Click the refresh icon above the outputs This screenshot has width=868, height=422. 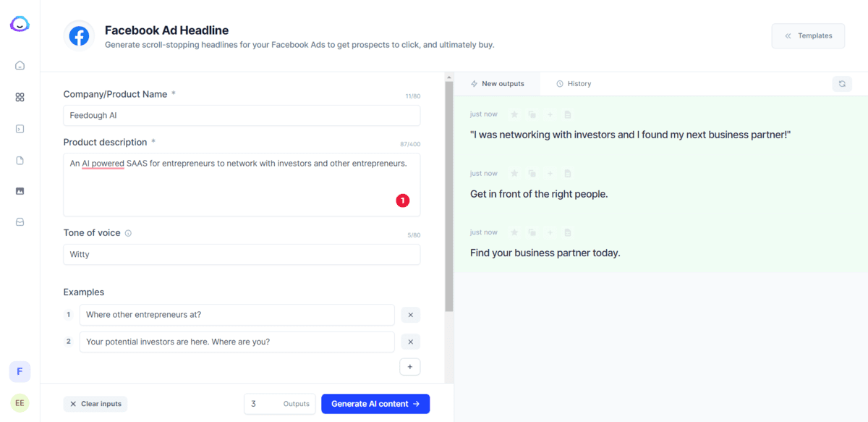(x=842, y=84)
